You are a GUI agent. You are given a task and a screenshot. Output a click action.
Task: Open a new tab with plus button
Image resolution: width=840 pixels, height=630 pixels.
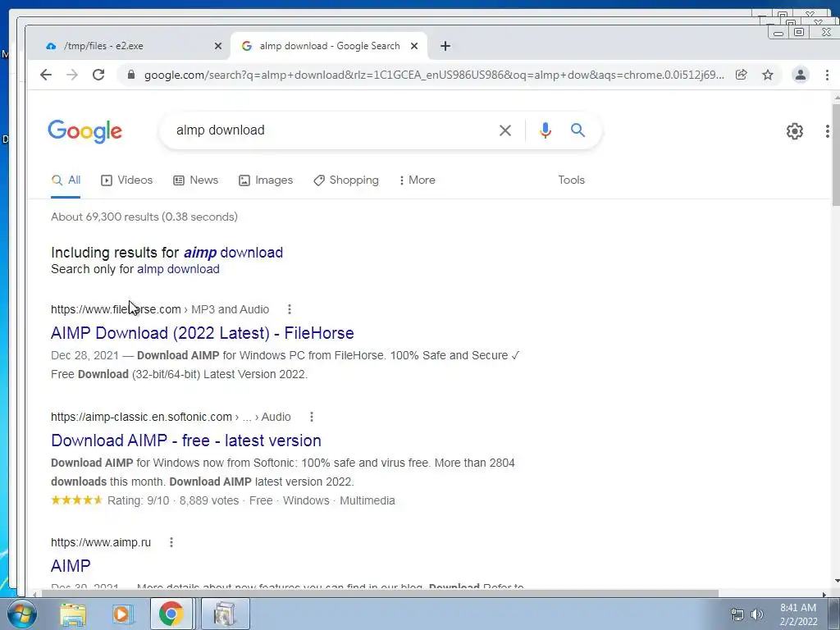pos(445,46)
